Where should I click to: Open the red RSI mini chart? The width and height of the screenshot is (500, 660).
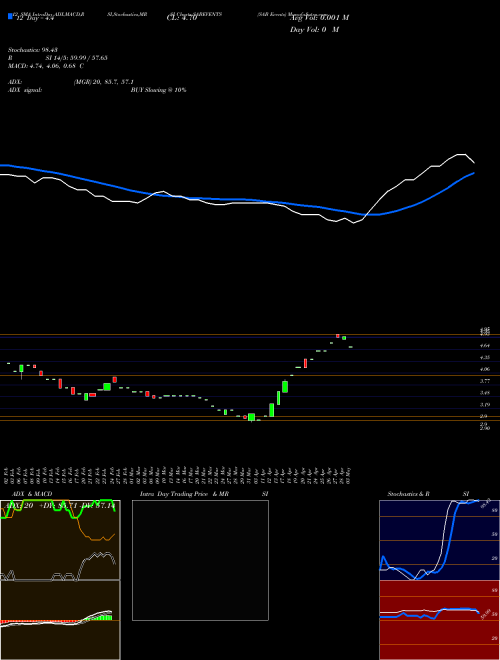(x=439, y=620)
